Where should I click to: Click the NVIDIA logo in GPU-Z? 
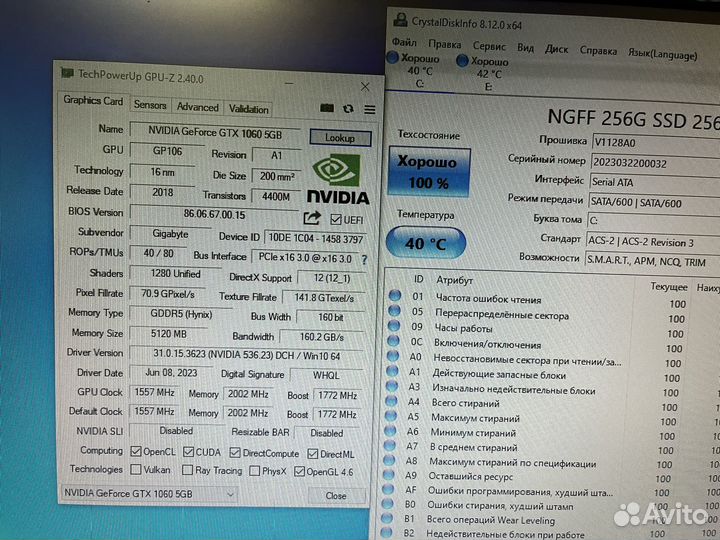[x=338, y=179]
